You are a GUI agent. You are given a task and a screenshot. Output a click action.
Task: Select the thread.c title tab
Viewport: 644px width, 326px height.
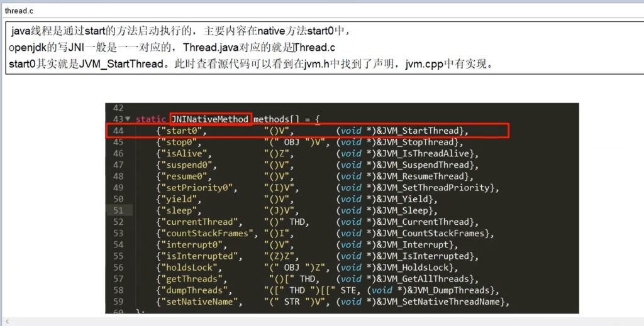(x=19, y=11)
